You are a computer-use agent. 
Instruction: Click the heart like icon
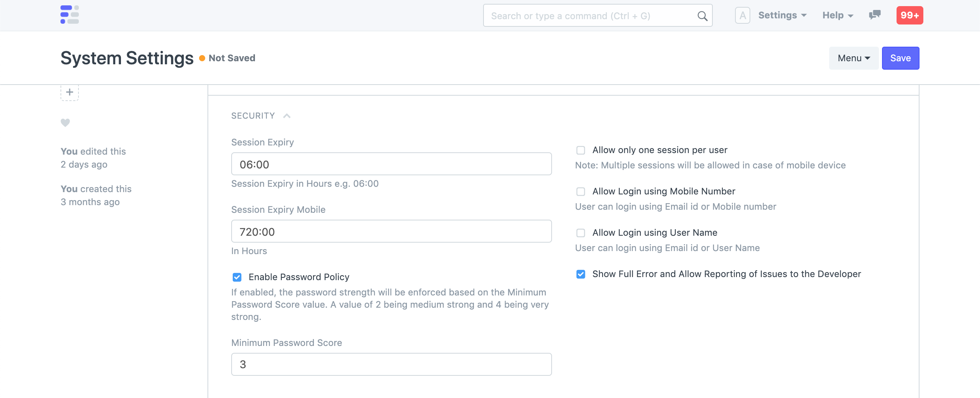click(x=65, y=122)
